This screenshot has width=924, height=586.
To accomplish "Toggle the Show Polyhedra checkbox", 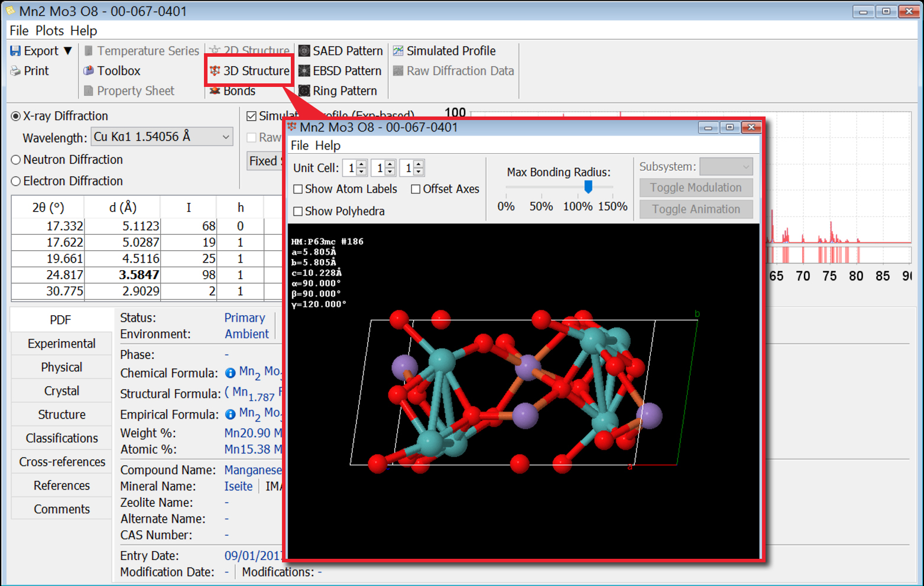I will (x=299, y=212).
